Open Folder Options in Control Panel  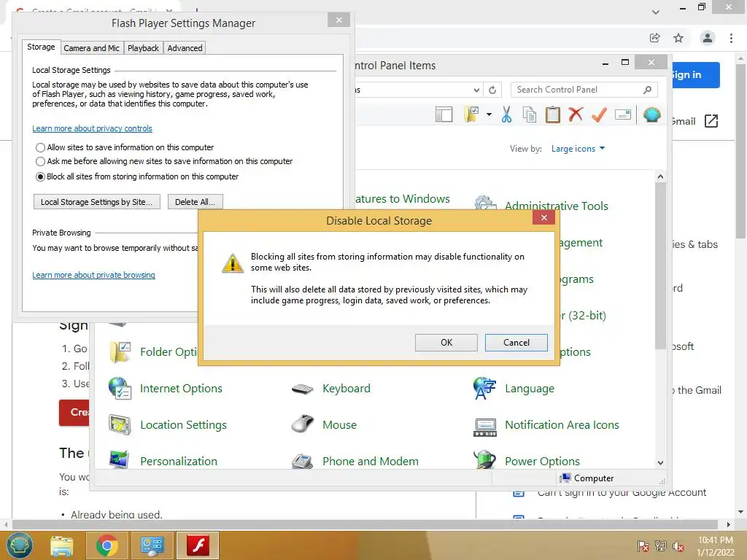tap(153, 352)
